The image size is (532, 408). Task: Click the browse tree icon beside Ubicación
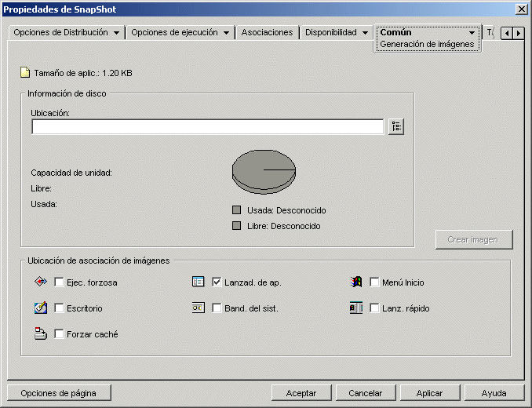(396, 127)
